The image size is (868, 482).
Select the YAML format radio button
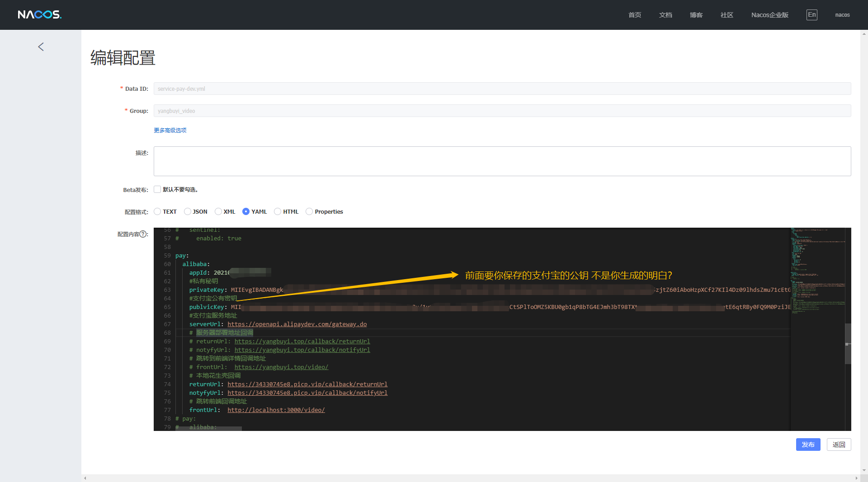click(x=246, y=211)
